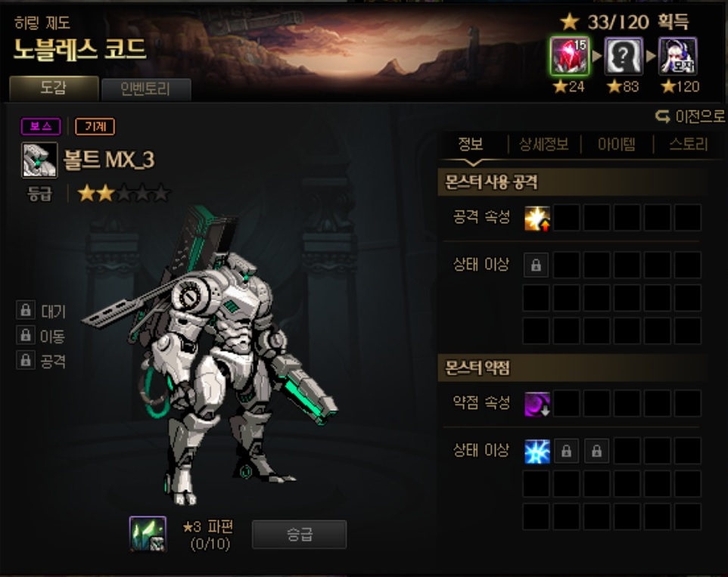Image resolution: width=728 pixels, height=577 pixels.
Task: Click the red crystal reward icon at star 24
Action: [x=570, y=56]
